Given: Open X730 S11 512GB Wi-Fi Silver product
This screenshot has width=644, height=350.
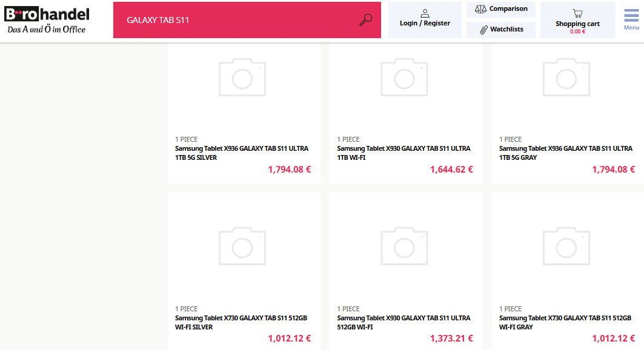Looking at the screenshot, I should [241, 322].
